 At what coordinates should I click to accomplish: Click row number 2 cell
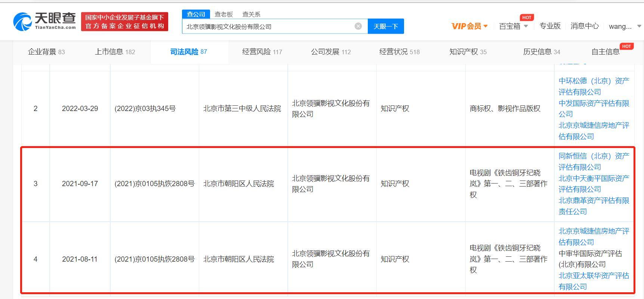(36, 108)
